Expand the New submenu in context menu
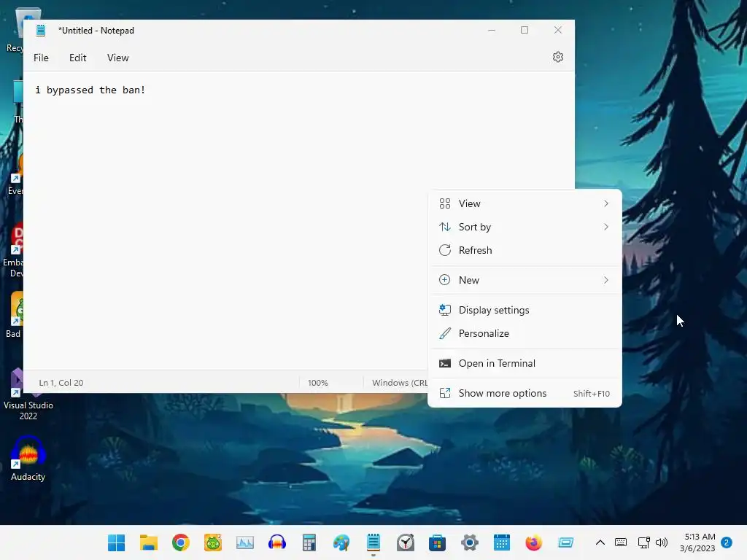 coord(525,280)
